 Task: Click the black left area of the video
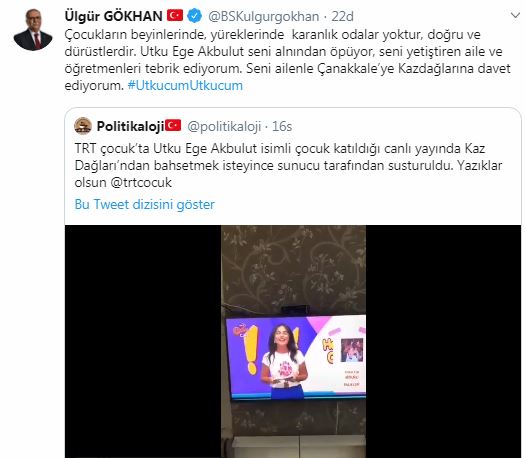click(143, 341)
